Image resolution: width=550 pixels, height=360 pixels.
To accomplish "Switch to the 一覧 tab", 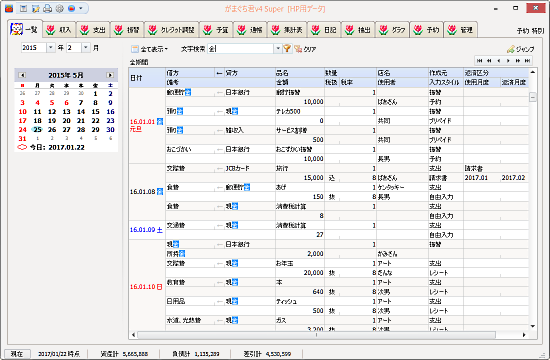I will (x=25, y=29).
